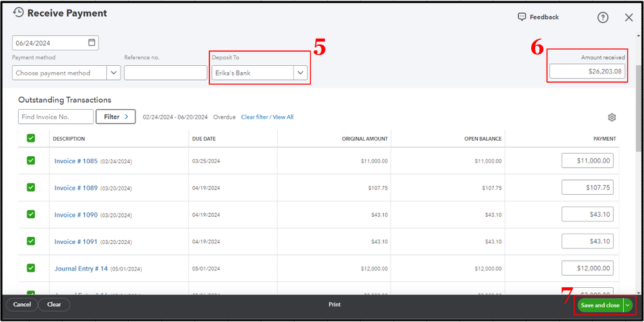This screenshot has width=644, height=322.
Task: Open Invoice # 1090 link
Action: pyautogui.click(x=76, y=215)
